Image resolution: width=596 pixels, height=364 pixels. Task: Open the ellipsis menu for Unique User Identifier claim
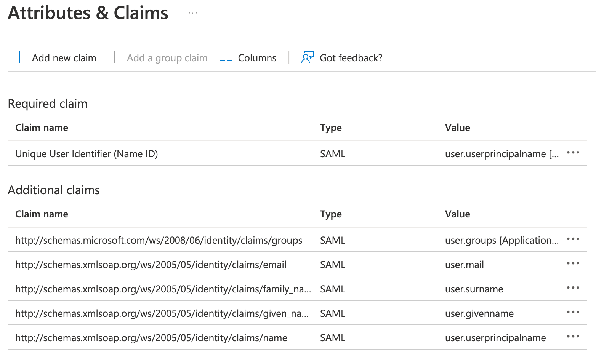[x=573, y=153]
